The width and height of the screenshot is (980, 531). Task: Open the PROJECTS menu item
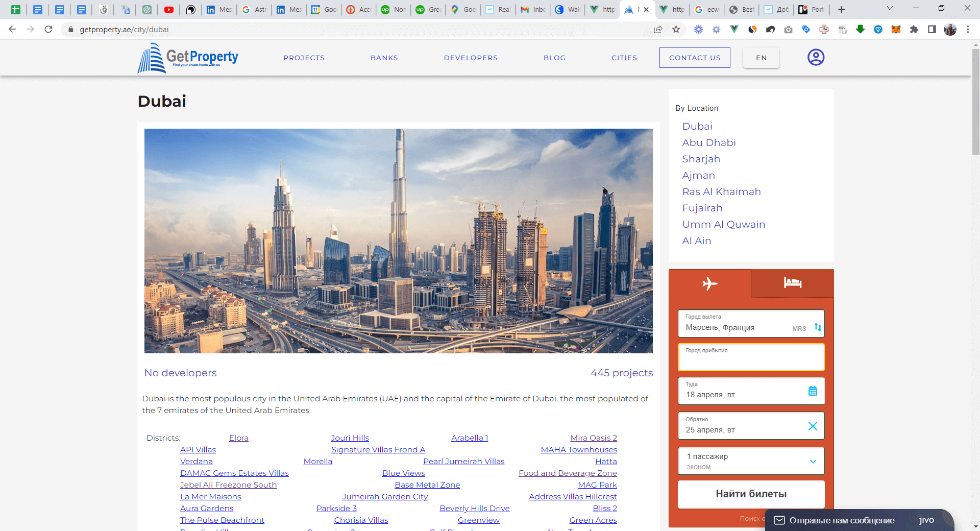[x=304, y=58]
